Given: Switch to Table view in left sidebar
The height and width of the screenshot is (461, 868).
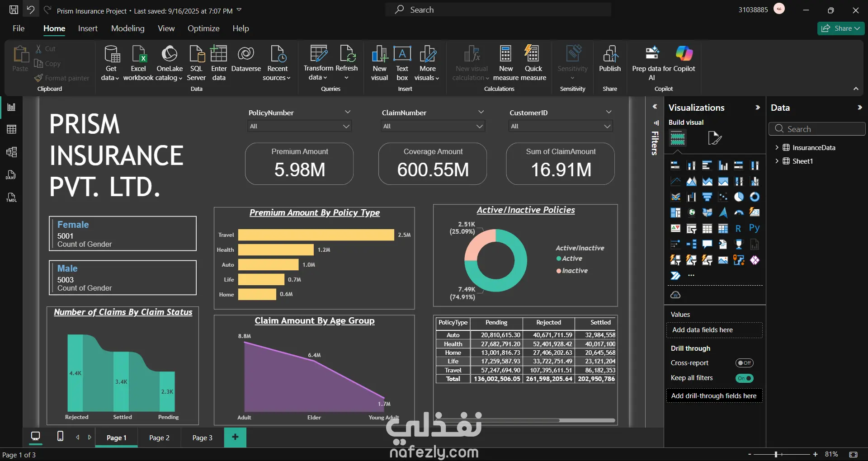Looking at the screenshot, I should click(x=12, y=129).
